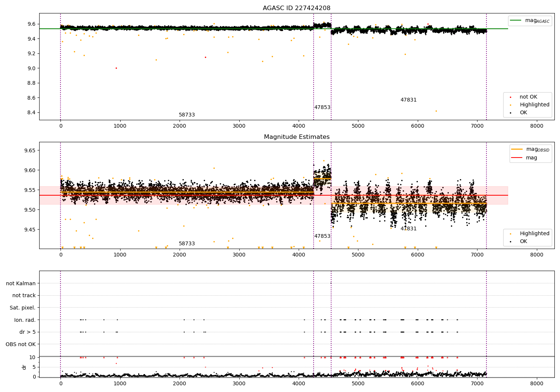
Task: Click the red not-OK point near magnitude 9.15
Action: point(205,57)
